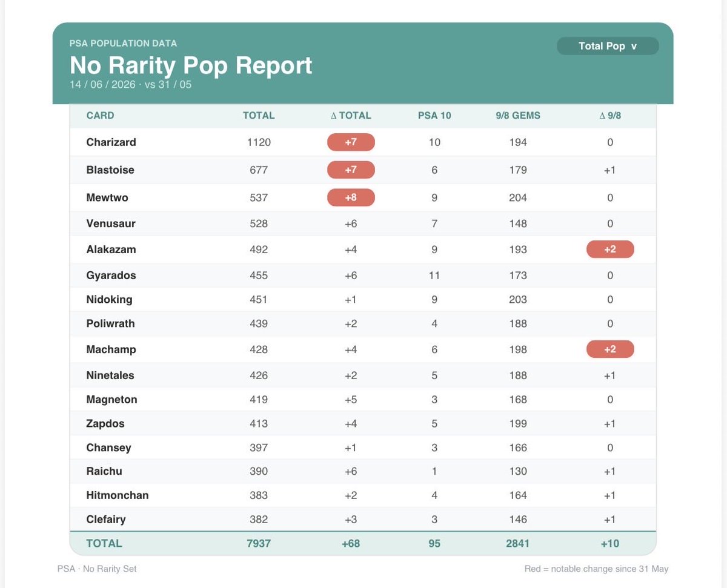Click Clefairy's total value 382
The height and width of the screenshot is (588, 727).
pos(259,520)
